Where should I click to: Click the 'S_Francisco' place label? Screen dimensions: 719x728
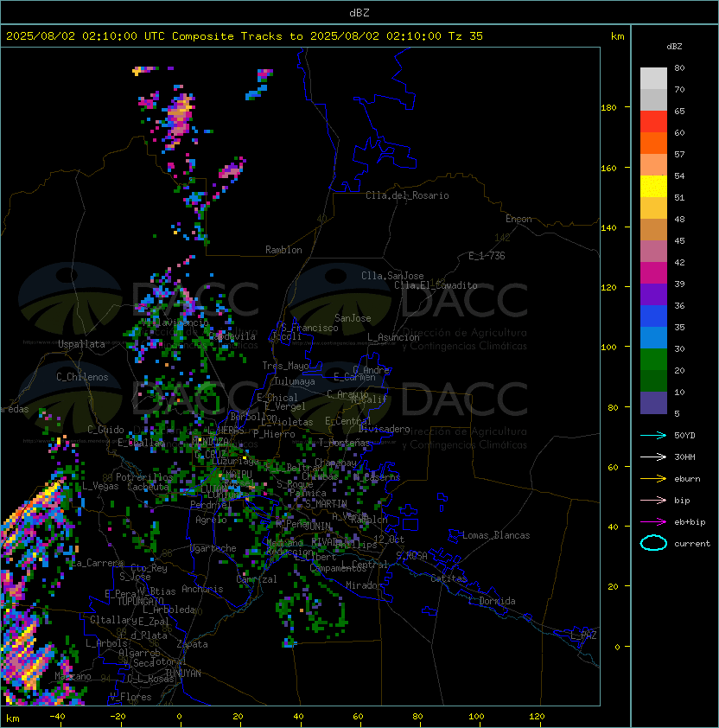(309, 328)
